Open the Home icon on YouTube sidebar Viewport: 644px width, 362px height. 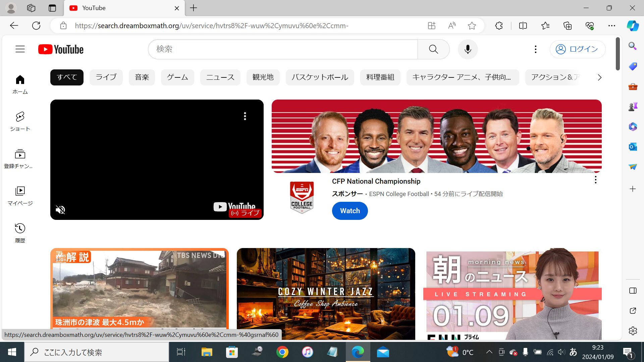click(20, 79)
